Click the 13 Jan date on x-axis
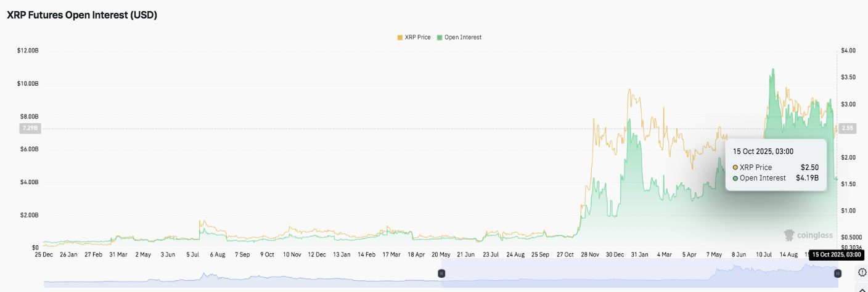 [342, 254]
